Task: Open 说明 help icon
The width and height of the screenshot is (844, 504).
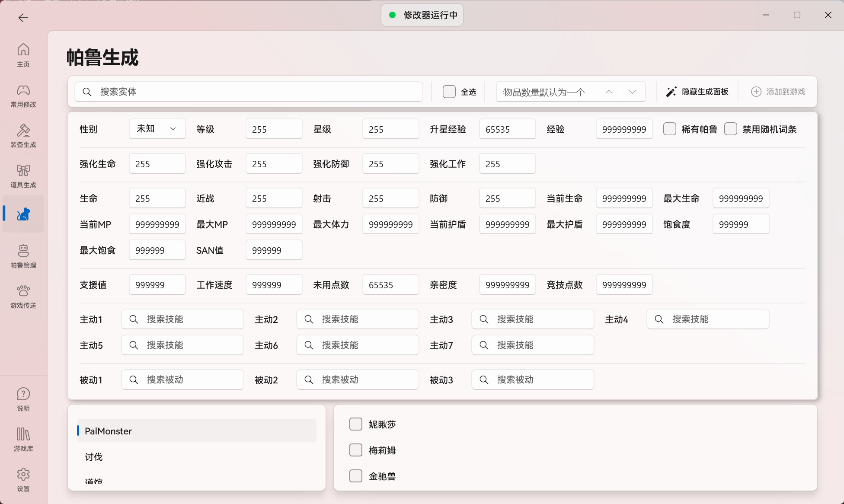Action: coord(23,399)
